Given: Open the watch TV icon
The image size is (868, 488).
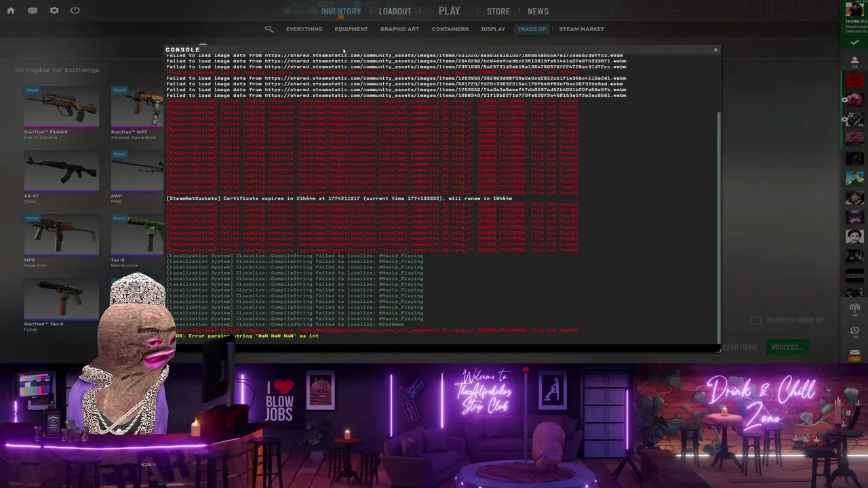Looking at the screenshot, I should coord(33,10).
